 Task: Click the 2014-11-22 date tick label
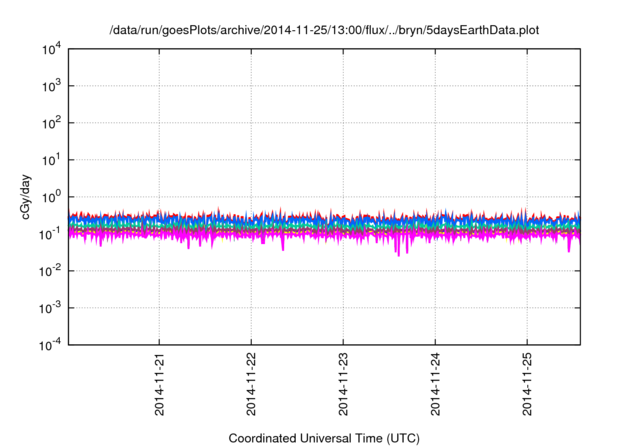tap(251, 384)
